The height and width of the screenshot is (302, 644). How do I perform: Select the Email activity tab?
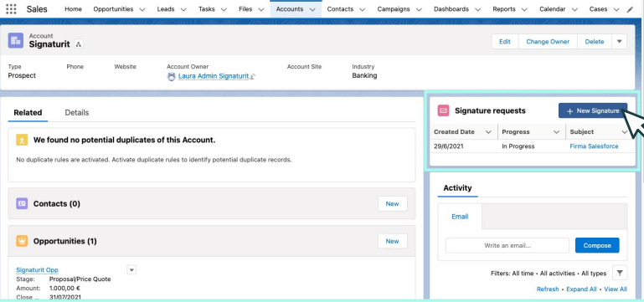[x=460, y=217]
